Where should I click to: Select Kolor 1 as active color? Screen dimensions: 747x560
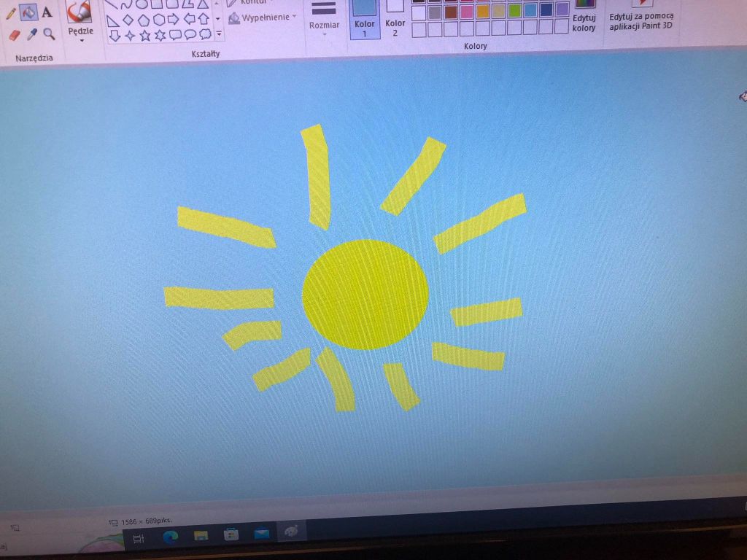(x=365, y=19)
